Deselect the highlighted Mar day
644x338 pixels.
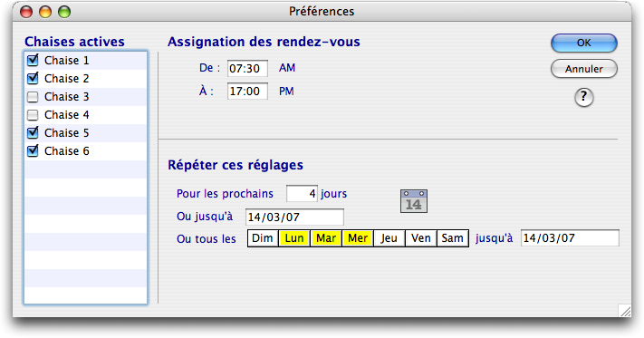pos(326,238)
